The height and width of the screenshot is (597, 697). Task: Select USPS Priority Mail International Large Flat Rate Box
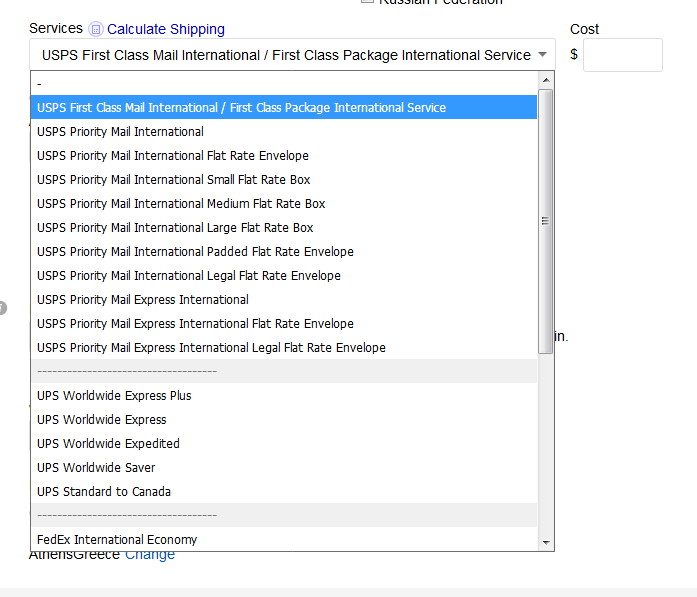tap(284, 227)
